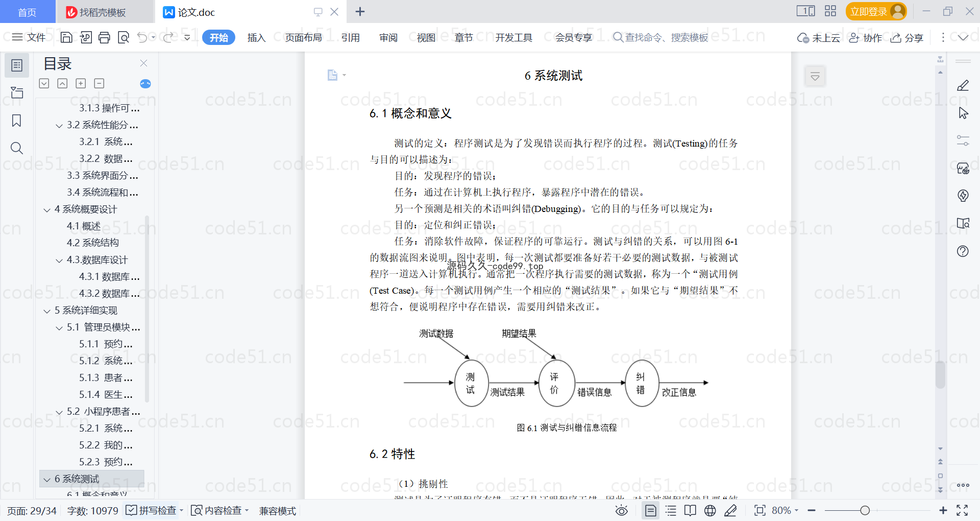The height and width of the screenshot is (521, 980).
Task: Open the 开始 ribbon tab
Action: (x=218, y=37)
